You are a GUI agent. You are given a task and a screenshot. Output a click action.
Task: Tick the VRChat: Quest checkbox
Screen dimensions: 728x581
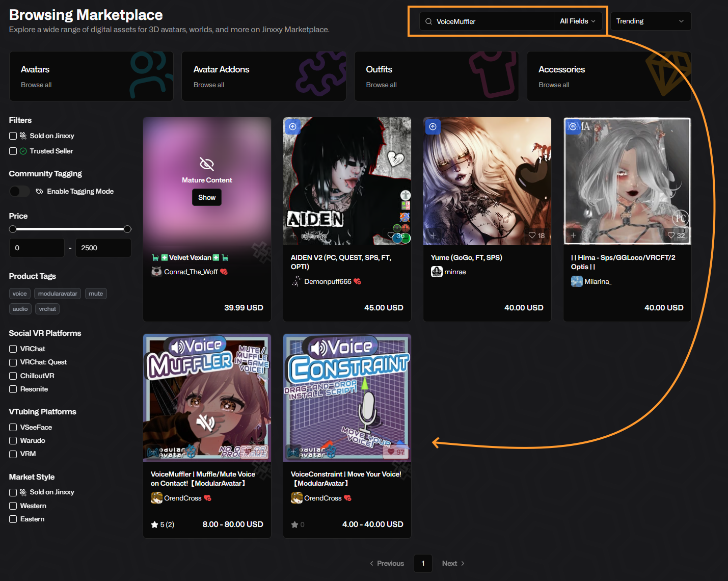(13, 362)
